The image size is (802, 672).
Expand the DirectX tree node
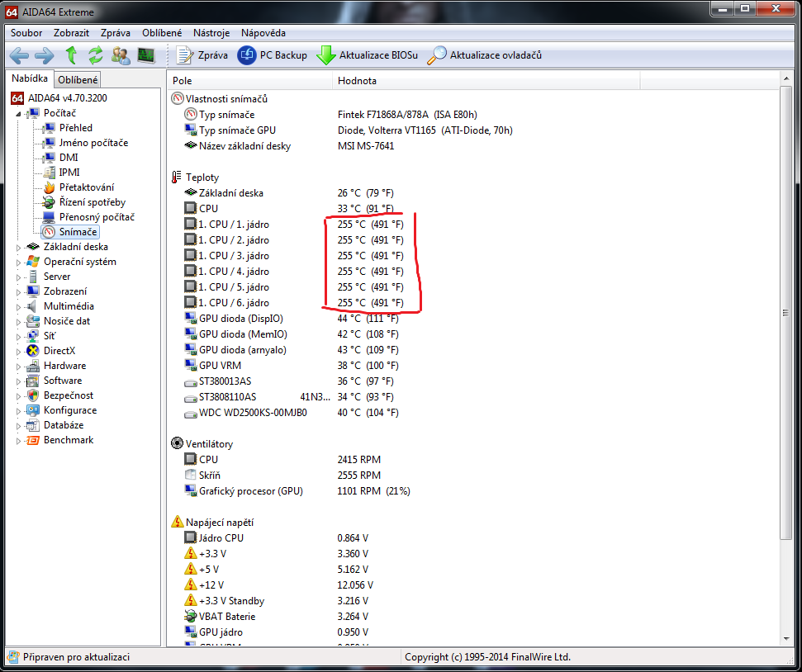18,352
